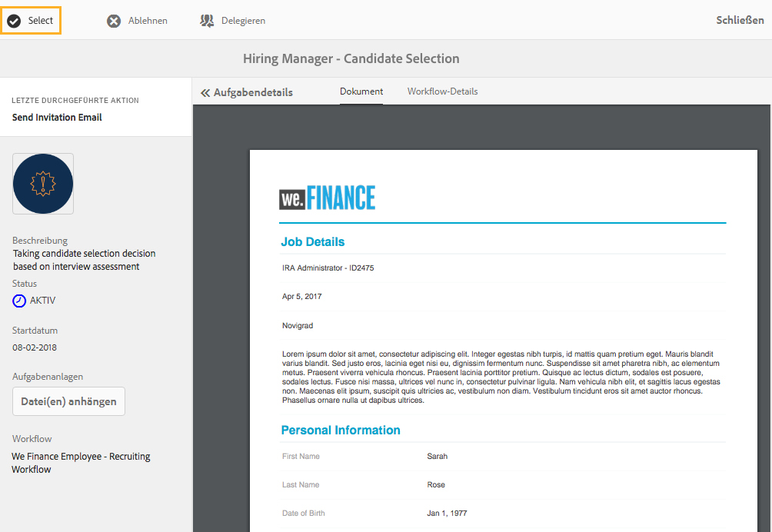Click the Ablehnen reject X icon
772x532 pixels.
[114, 21]
